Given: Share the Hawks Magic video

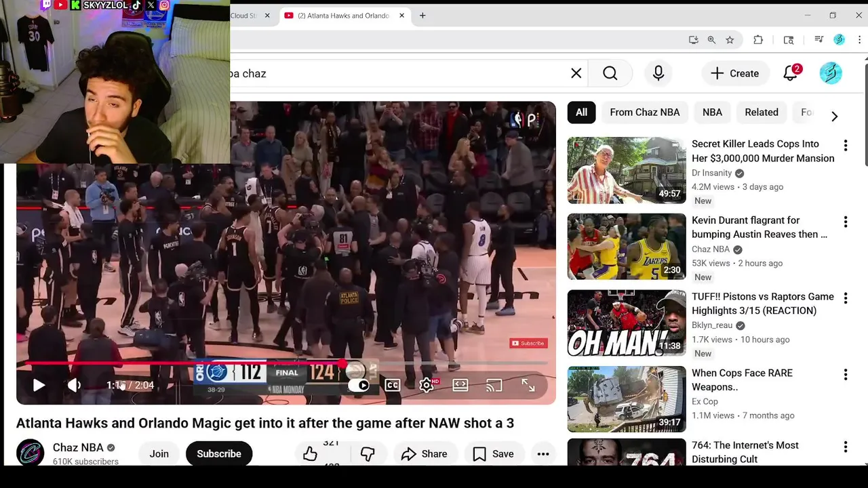Looking at the screenshot, I should [424, 453].
